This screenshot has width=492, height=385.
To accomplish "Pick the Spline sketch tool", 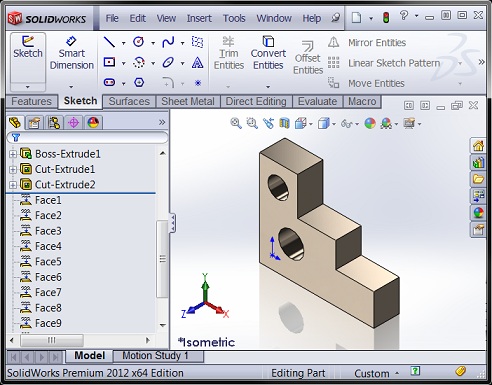I will point(168,42).
